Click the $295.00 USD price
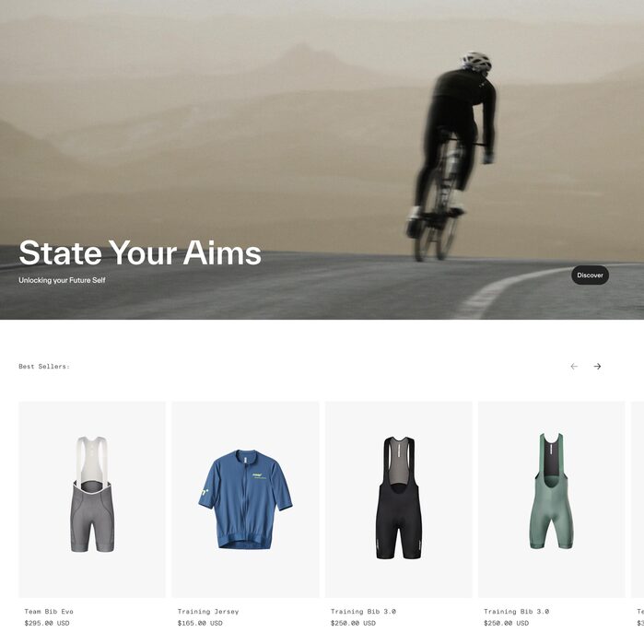 click(47, 623)
